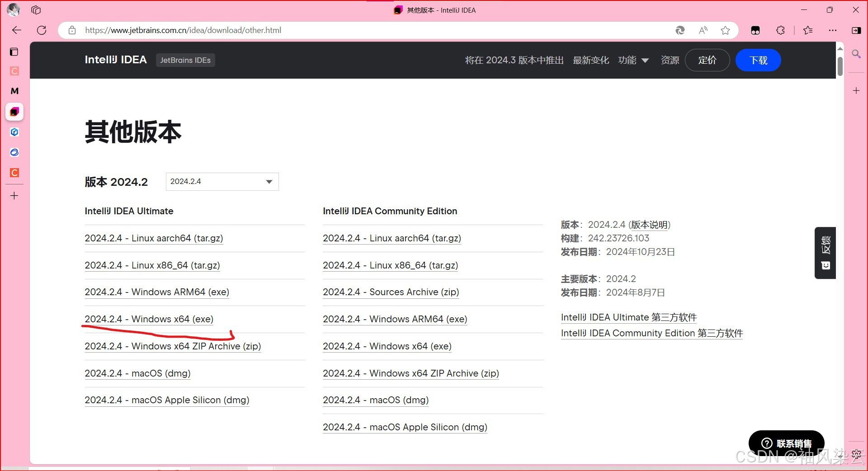Open the 2024.2.4 version dropdown
868x471 pixels.
tap(222, 182)
